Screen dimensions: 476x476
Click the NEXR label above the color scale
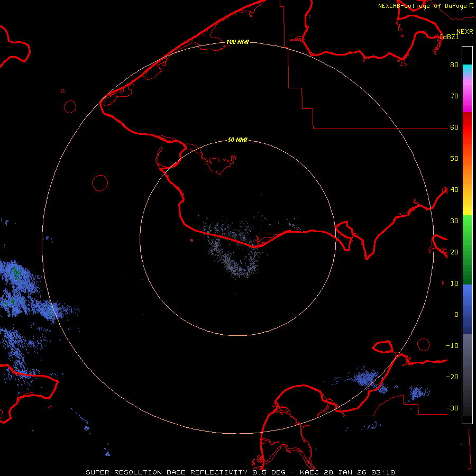click(464, 32)
